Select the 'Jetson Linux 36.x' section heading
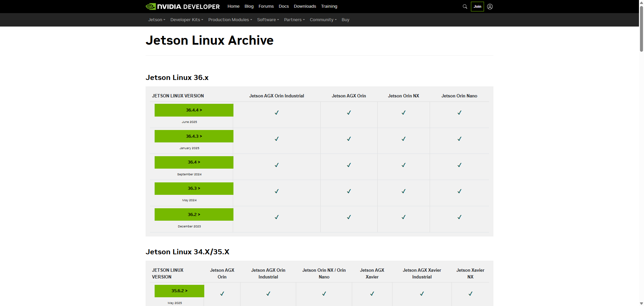The height and width of the screenshot is (306, 644). pyautogui.click(x=177, y=78)
